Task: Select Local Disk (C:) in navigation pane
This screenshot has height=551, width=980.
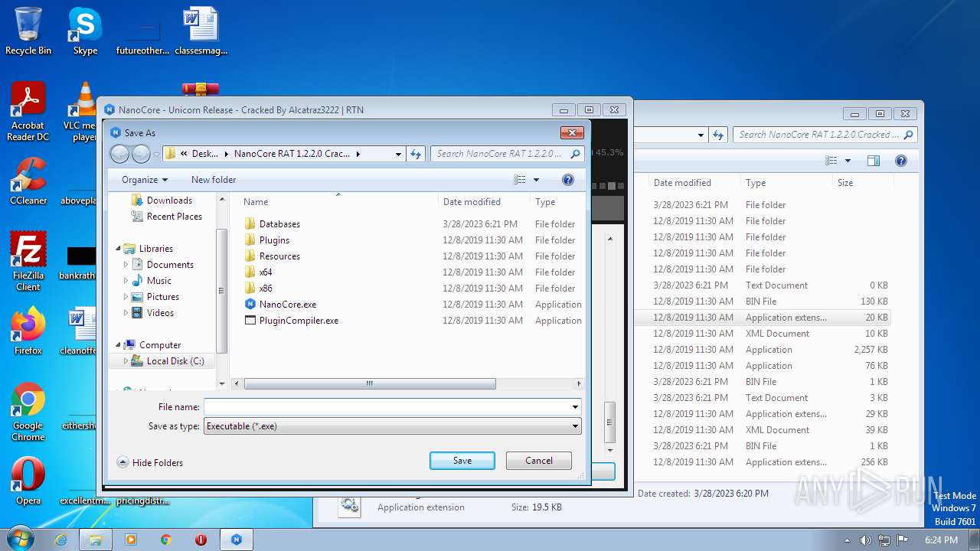Action: (x=175, y=361)
